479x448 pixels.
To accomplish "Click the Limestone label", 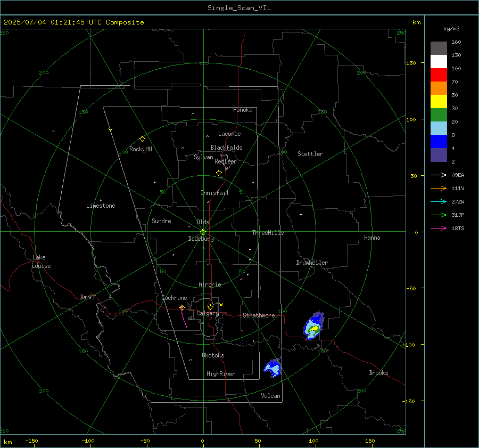I will click(101, 206).
